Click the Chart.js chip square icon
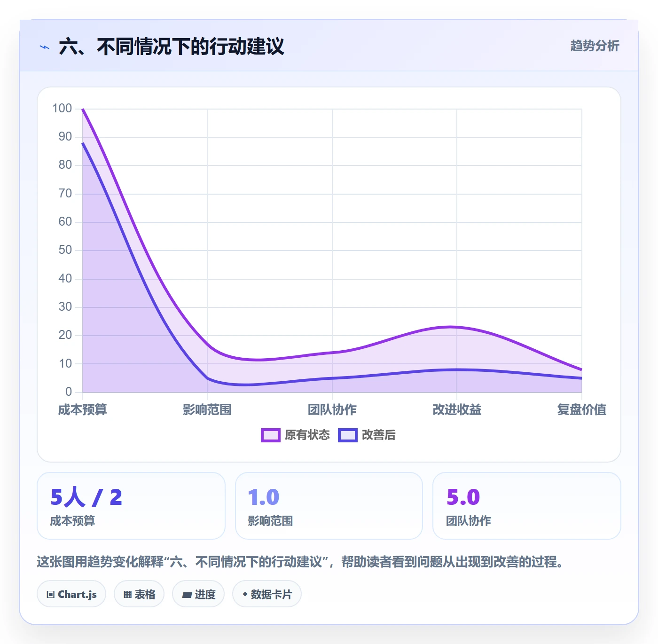 click(x=51, y=595)
